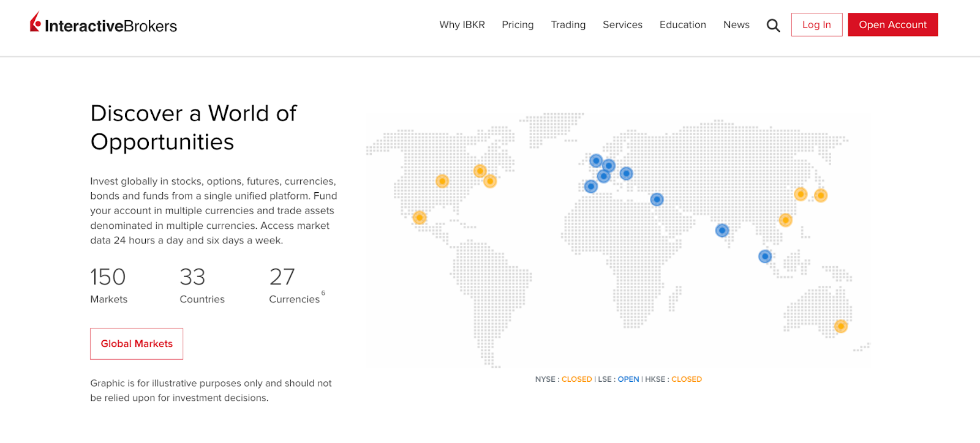Click the "27" Currencies figure
The width and height of the screenshot is (980, 443).
(282, 277)
